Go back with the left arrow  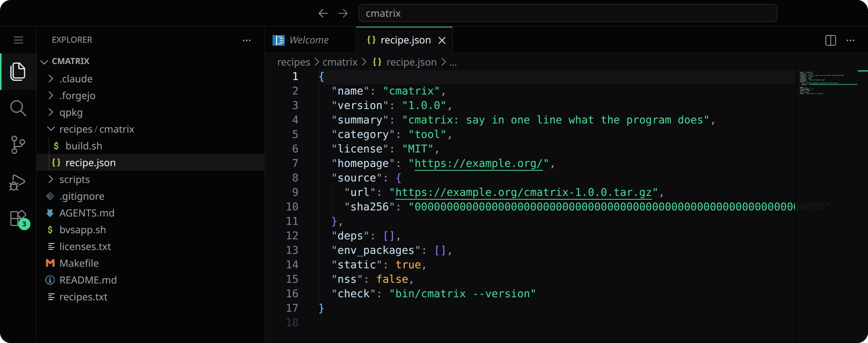click(x=323, y=13)
